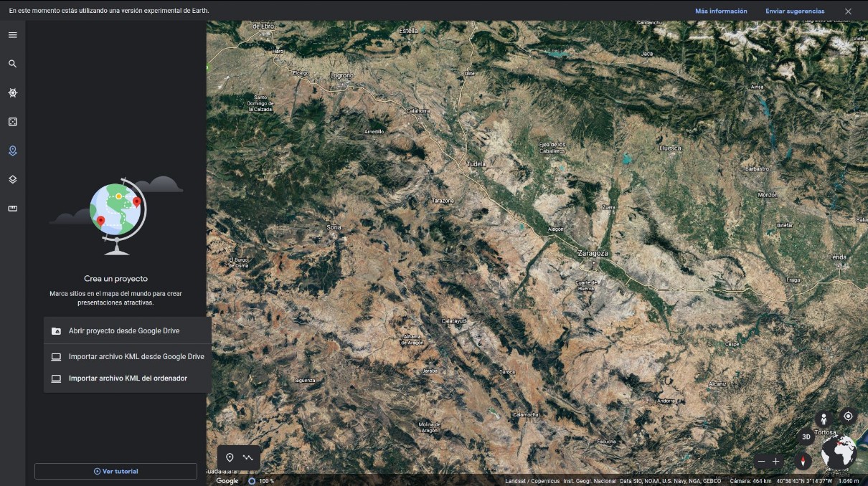Fly to my current location
Image resolution: width=868 pixels, height=486 pixels.
[x=848, y=416]
